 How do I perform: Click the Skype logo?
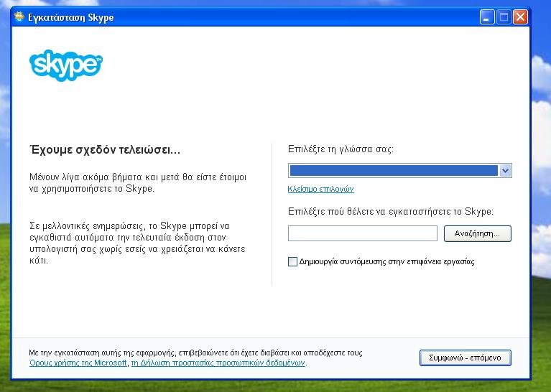66,65
